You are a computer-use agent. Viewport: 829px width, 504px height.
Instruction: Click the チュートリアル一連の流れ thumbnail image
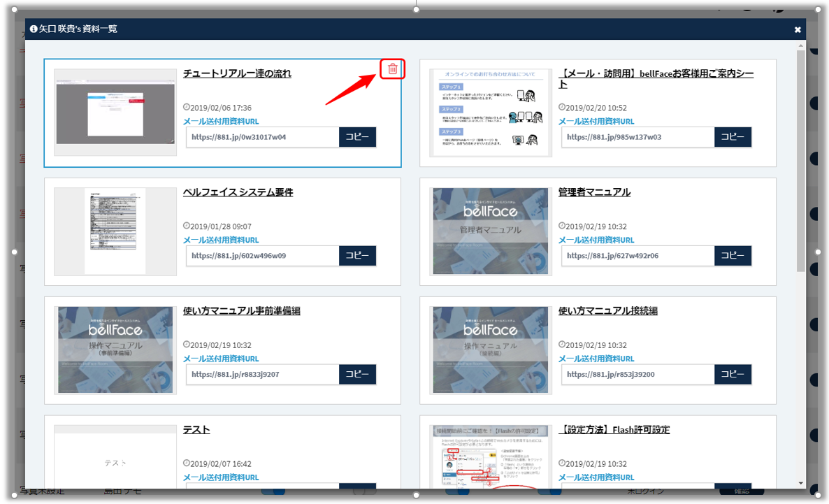pos(115,112)
